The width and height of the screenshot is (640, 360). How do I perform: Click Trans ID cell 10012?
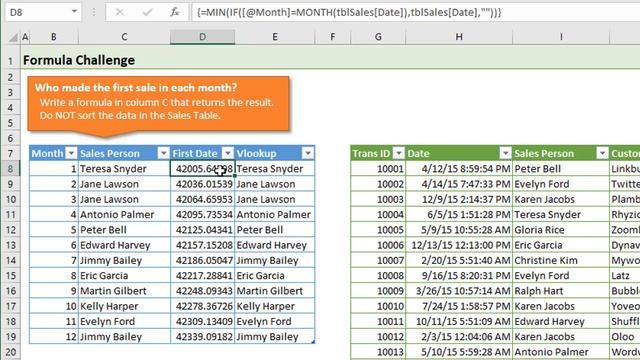coord(378,337)
